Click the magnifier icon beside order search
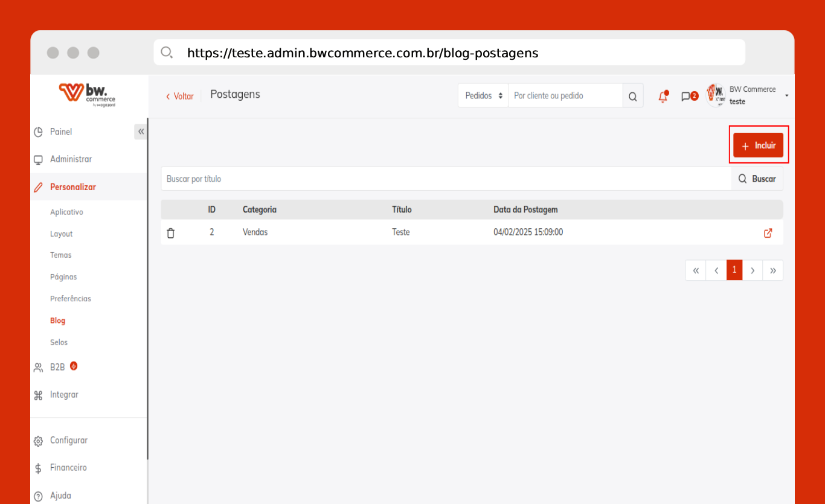Image resolution: width=825 pixels, height=504 pixels. (x=632, y=96)
